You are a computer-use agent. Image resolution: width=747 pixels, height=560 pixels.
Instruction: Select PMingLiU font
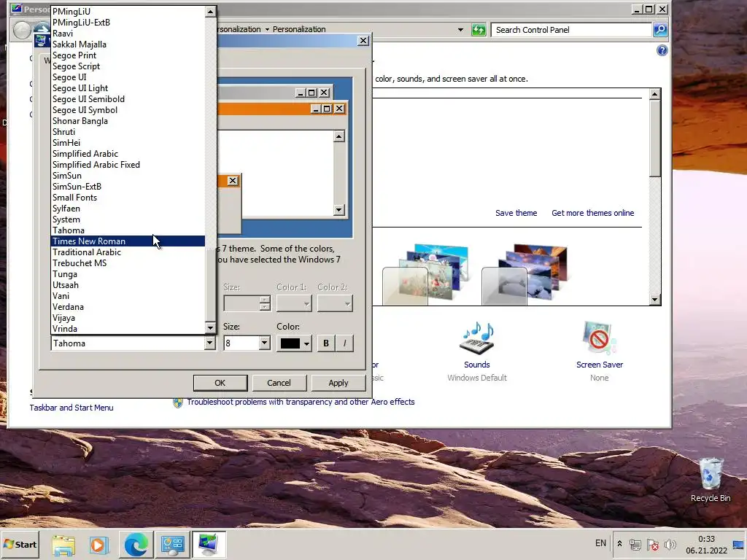(x=128, y=12)
